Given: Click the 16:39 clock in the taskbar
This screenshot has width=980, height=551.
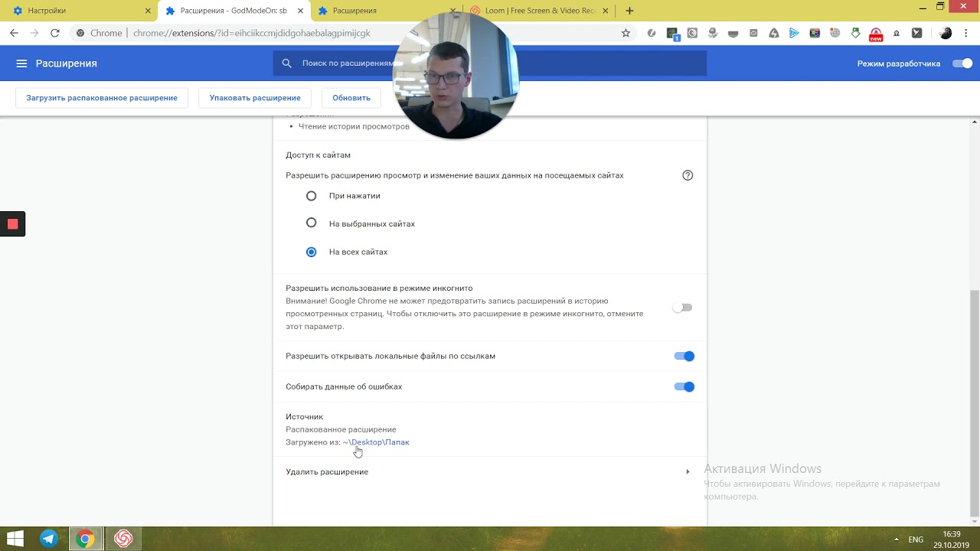Looking at the screenshot, I should click(952, 534).
